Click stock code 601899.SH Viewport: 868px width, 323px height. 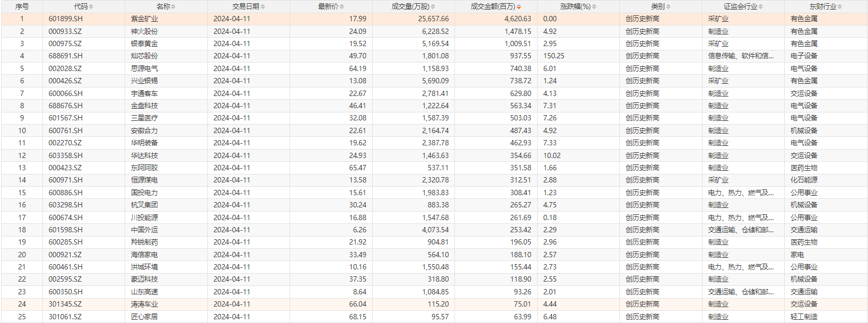point(66,19)
